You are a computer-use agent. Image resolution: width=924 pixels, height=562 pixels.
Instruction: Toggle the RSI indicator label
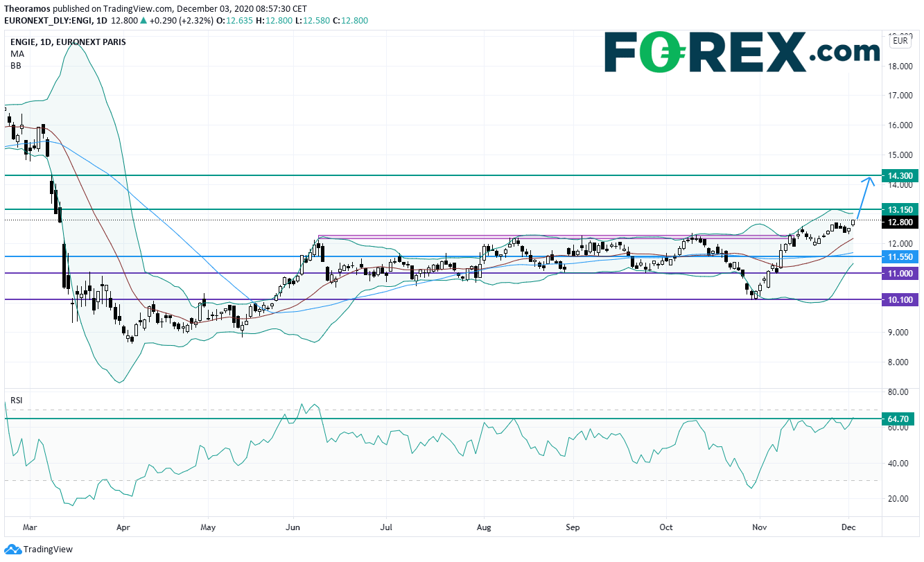[17, 400]
